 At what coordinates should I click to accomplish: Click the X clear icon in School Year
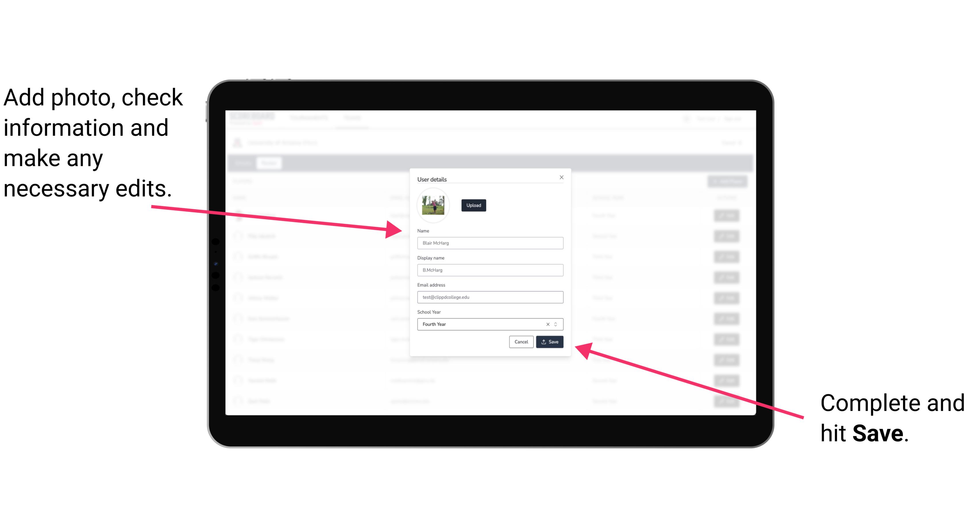[545, 324]
